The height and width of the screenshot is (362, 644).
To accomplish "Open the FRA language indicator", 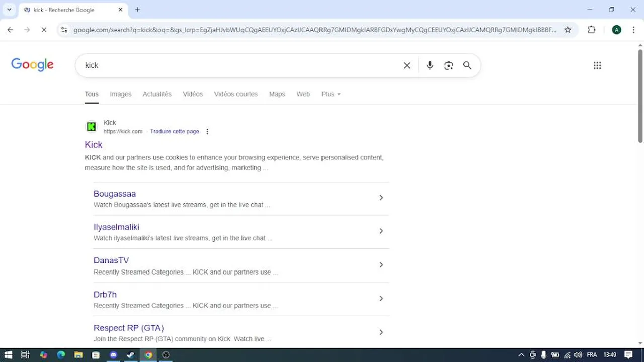I will pyautogui.click(x=592, y=355).
